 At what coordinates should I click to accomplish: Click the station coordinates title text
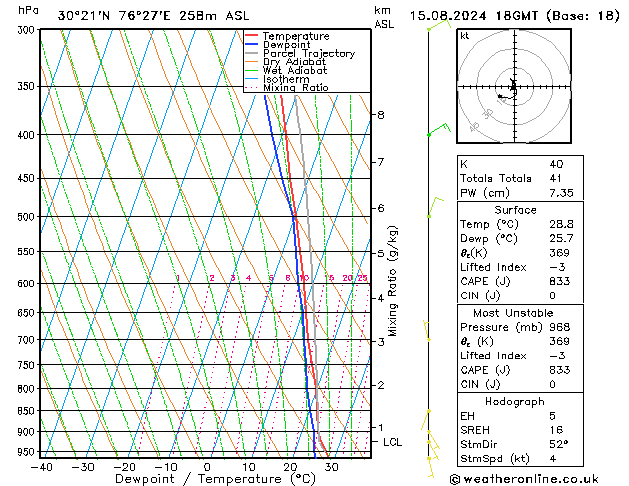pyautogui.click(x=153, y=16)
